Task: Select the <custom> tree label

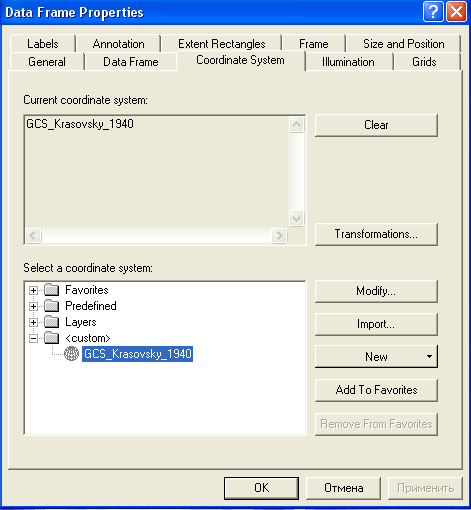Action: (x=88, y=338)
